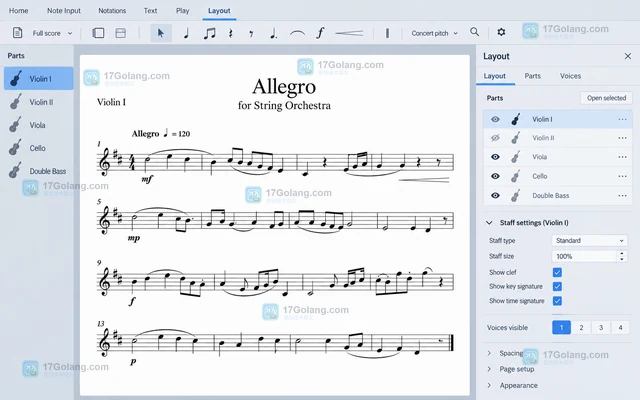Select the dotted note tool
Screen dimensions: 640x400
tap(273, 33)
